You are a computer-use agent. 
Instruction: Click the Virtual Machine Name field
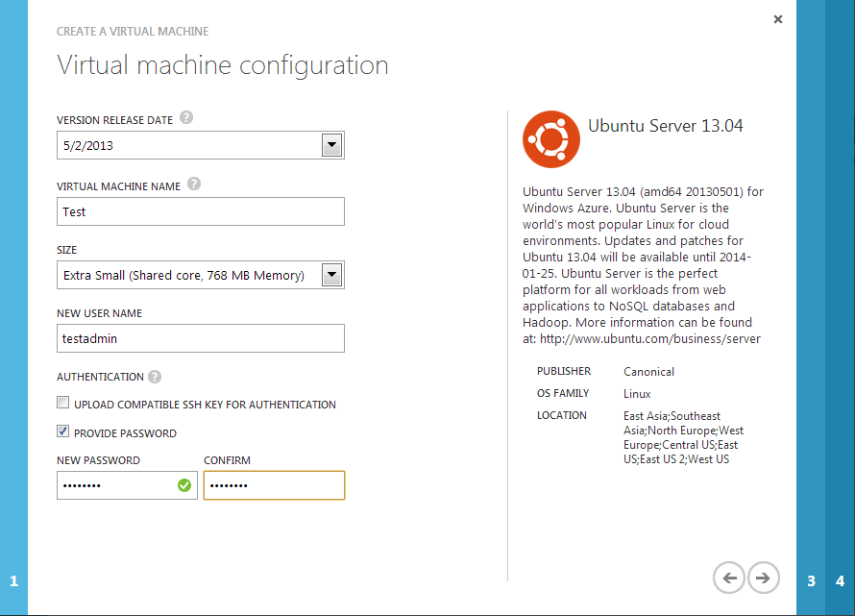(x=200, y=211)
